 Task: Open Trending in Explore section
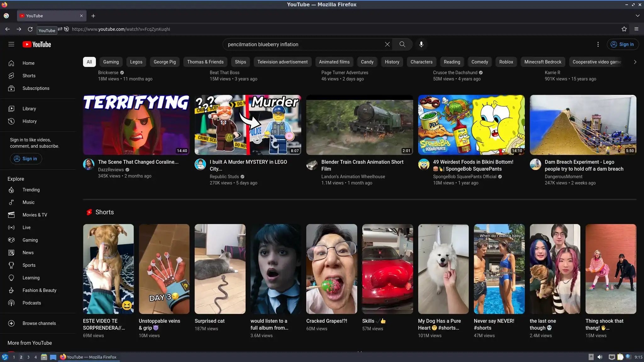tap(31, 190)
